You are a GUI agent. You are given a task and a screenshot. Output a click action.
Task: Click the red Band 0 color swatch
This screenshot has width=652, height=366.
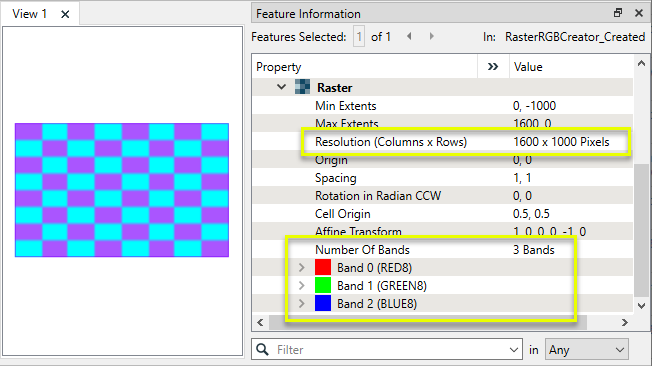tap(323, 267)
